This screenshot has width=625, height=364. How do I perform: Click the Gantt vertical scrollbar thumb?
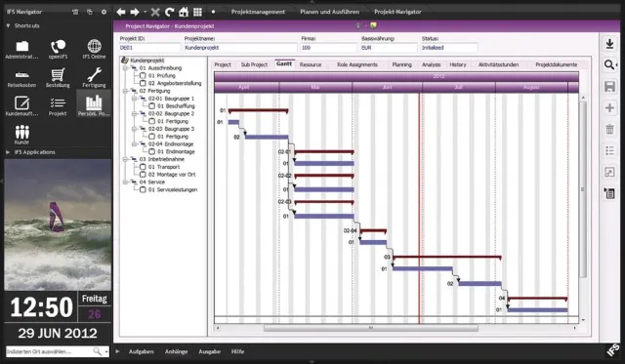(x=583, y=189)
